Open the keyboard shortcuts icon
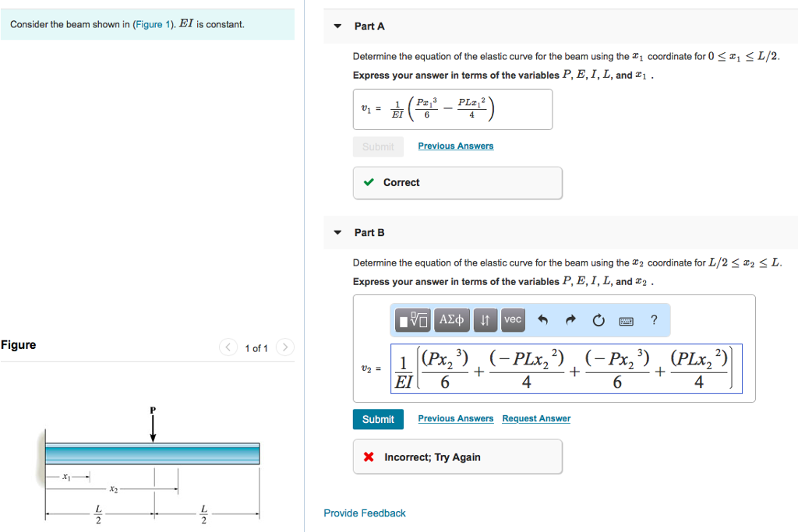The width and height of the screenshot is (798, 532). click(x=626, y=320)
